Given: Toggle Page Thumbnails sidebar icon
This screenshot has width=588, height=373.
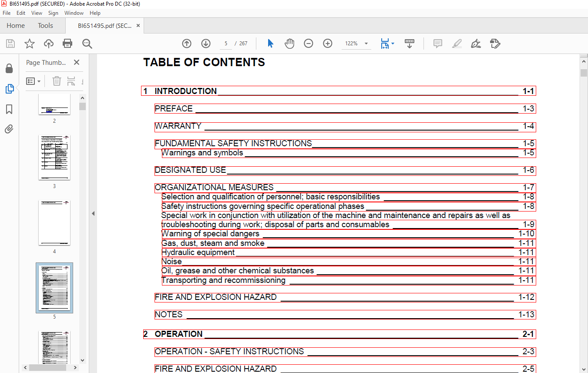Looking at the screenshot, I should click(9, 89).
